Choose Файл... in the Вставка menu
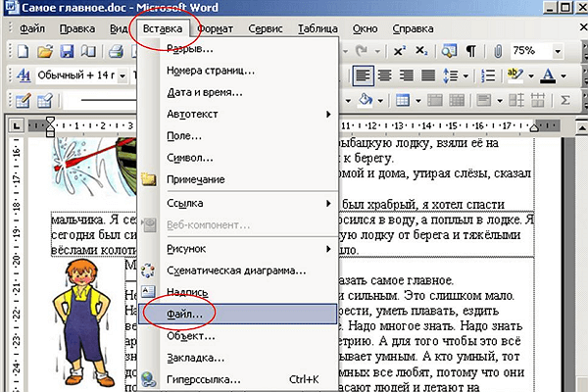This screenshot has height=392, width=588. coord(238,314)
